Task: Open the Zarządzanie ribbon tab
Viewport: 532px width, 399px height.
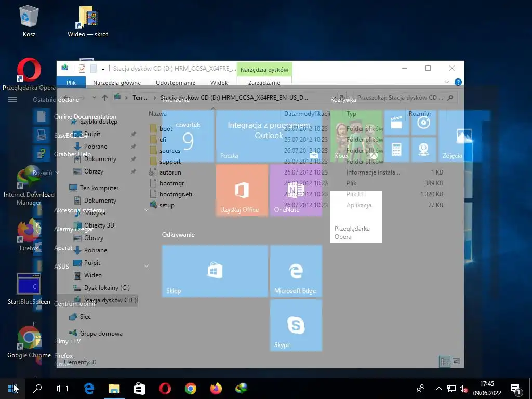Action: (x=264, y=83)
